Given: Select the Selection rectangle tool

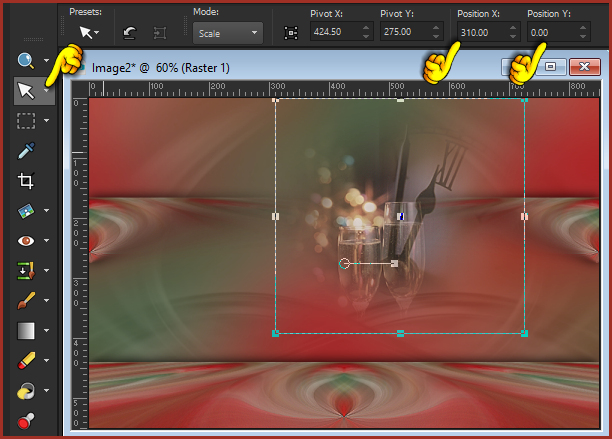Looking at the screenshot, I should pos(26,121).
